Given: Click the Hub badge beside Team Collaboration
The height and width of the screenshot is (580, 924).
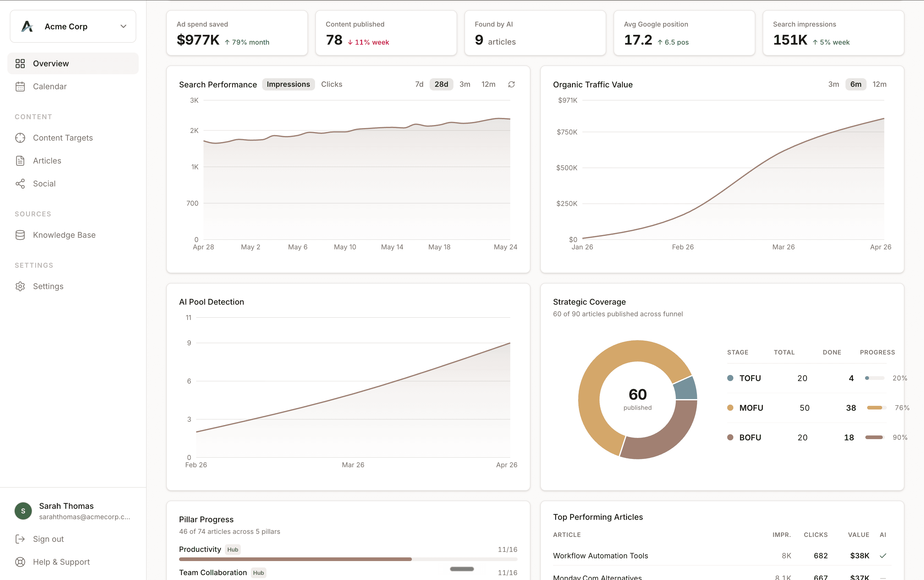Looking at the screenshot, I should pyautogui.click(x=258, y=573).
